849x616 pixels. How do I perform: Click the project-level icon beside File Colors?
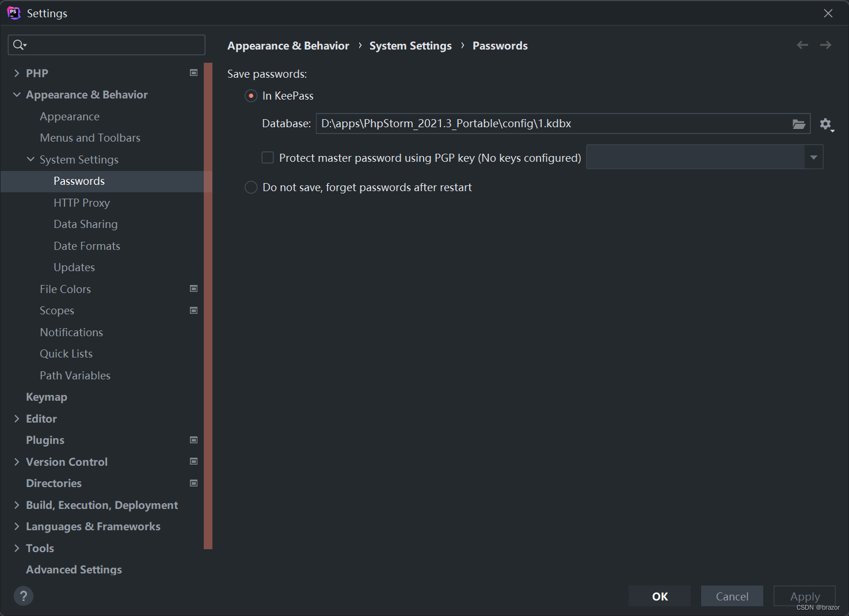pos(194,288)
